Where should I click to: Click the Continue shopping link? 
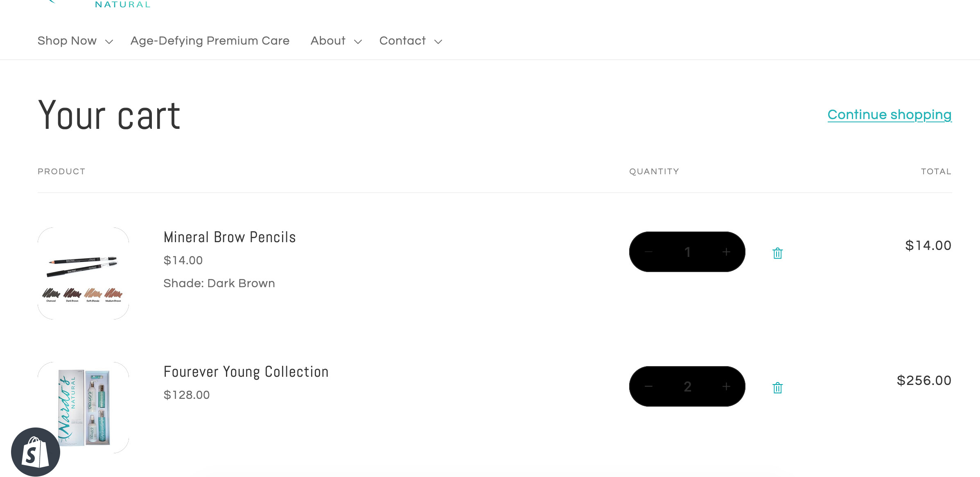pyautogui.click(x=890, y=115)
